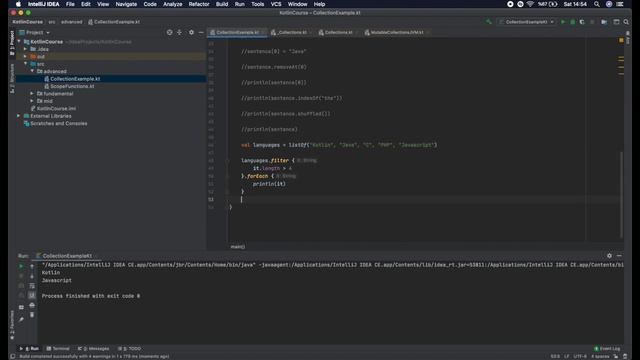Run with coverage from the top toolbar
Image resolution: width=640 pixels, height=360 pixels.
tap(582, 22)
